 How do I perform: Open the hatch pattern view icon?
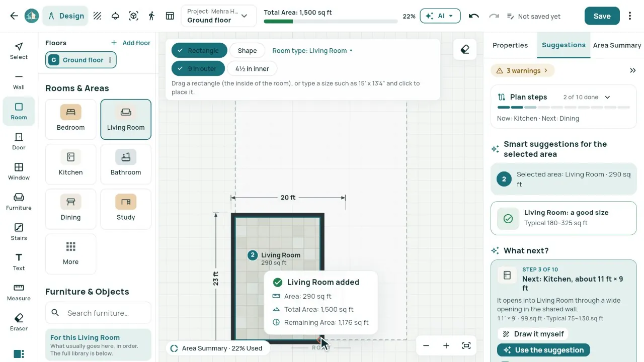coord(97,16)
